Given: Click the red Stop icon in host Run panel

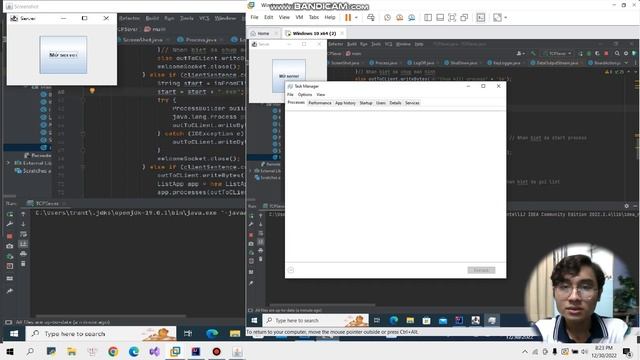Looking at the screenshot, I should click(x=10, y=236).
